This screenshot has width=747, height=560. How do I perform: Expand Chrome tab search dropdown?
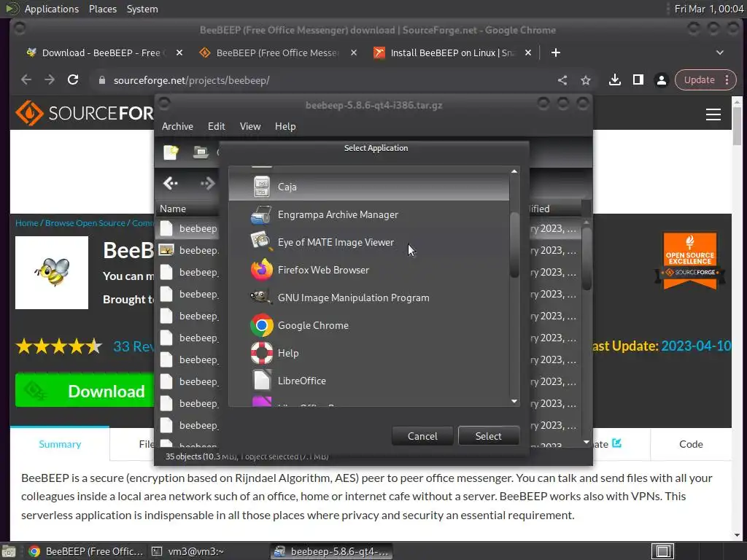pos(720,52)
